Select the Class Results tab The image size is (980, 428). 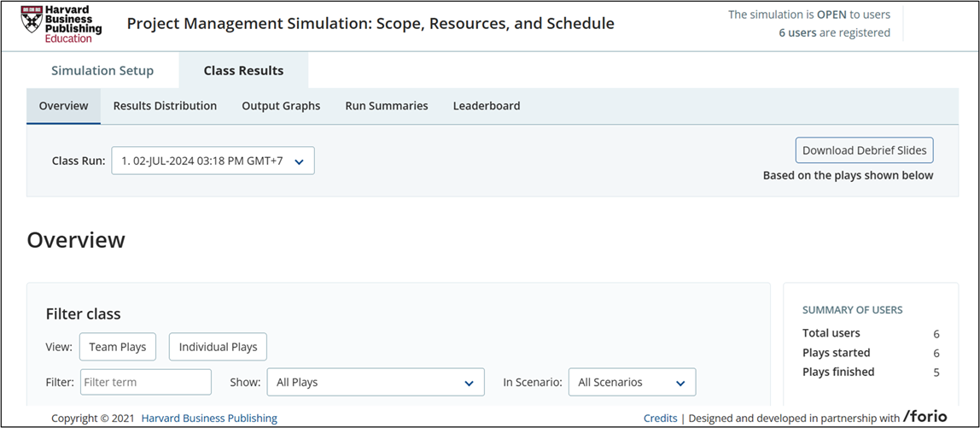(243, 71)
